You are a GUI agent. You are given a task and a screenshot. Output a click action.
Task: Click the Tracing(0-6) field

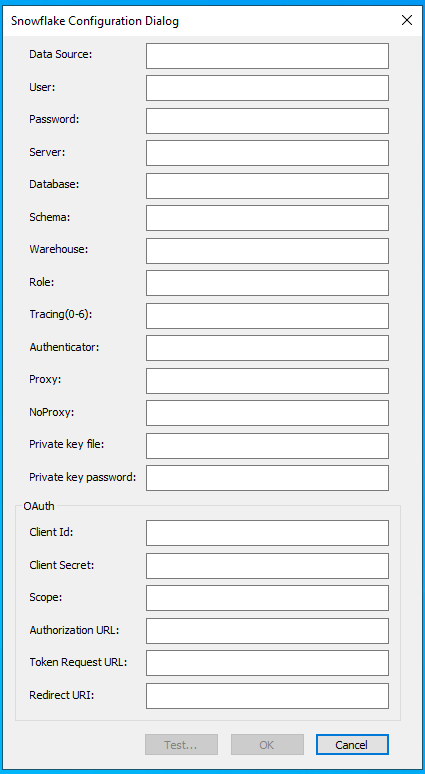point(267,316)
